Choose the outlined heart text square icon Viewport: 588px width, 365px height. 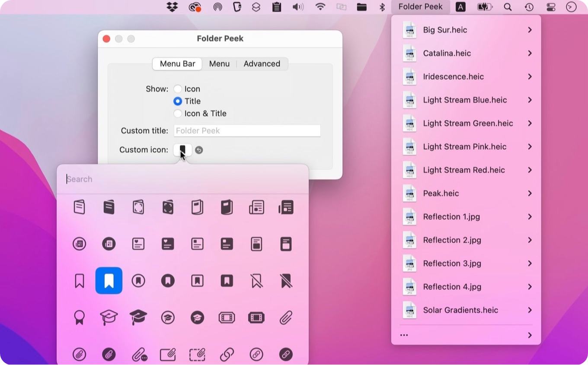(x=138, y=244)
